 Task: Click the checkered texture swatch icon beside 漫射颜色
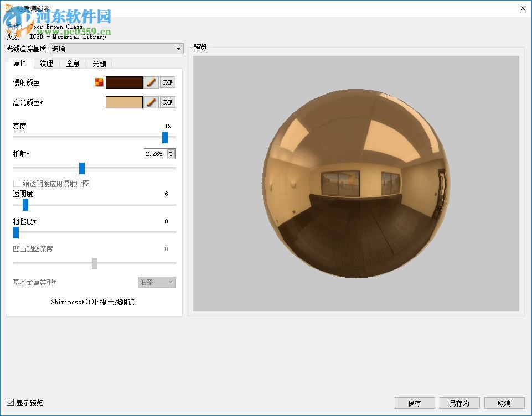[99, 81]
